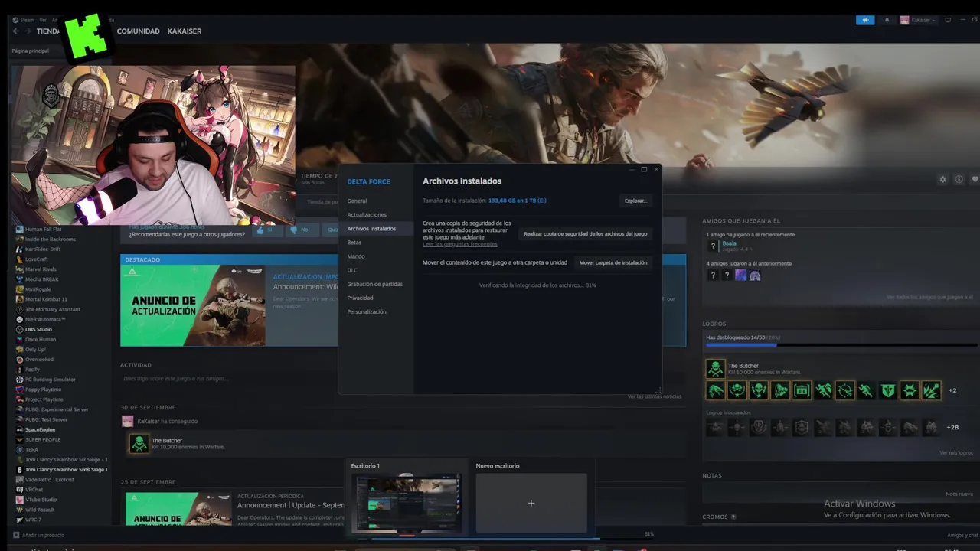Select Betas in properties sidebar

coord(354,243)
